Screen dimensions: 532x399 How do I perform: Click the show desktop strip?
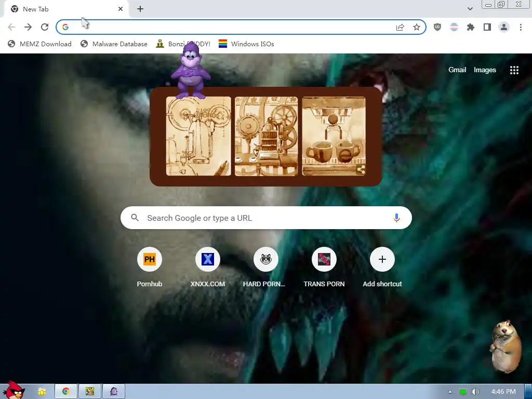(x=528, y=392)
